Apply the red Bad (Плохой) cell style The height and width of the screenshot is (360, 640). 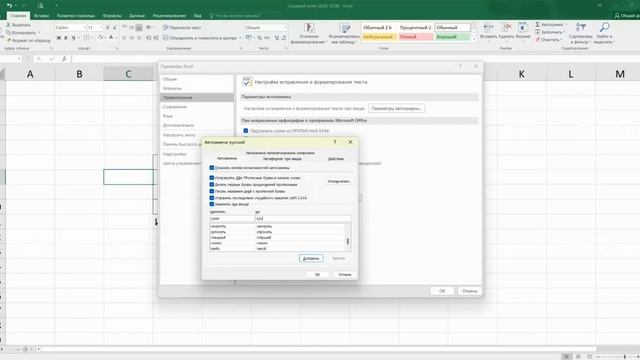[416, 37]
